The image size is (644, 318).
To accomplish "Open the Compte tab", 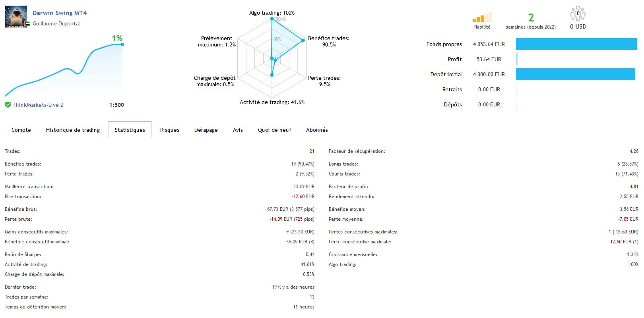I will (x=21, y=130).
